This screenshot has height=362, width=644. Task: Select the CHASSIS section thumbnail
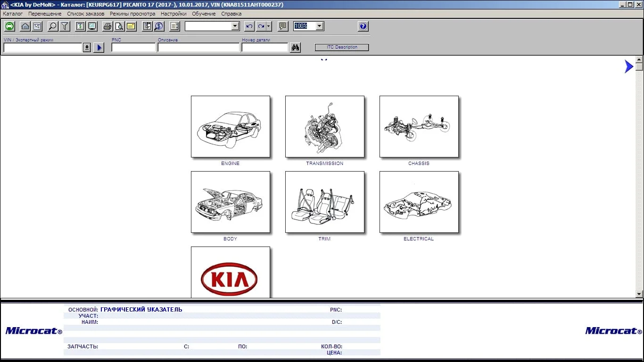tap(419, 126)
